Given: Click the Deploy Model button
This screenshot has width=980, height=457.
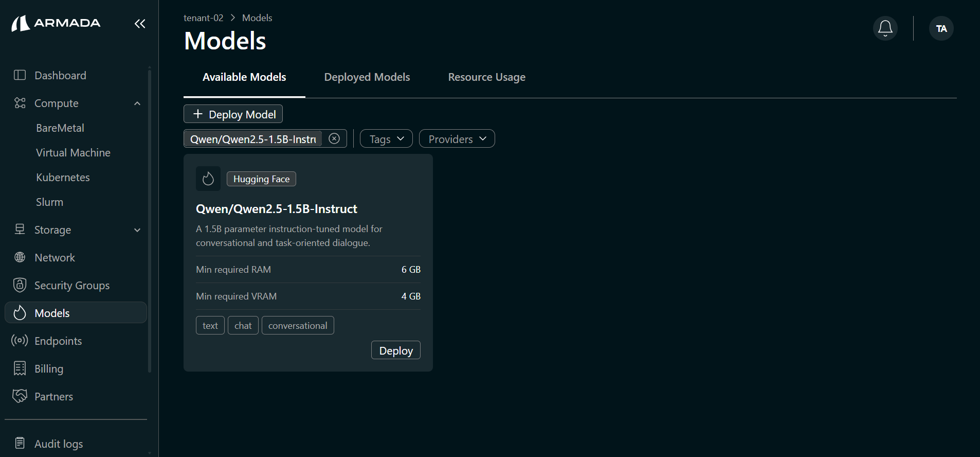Looking at the screenshot, I should click(233, 114).
